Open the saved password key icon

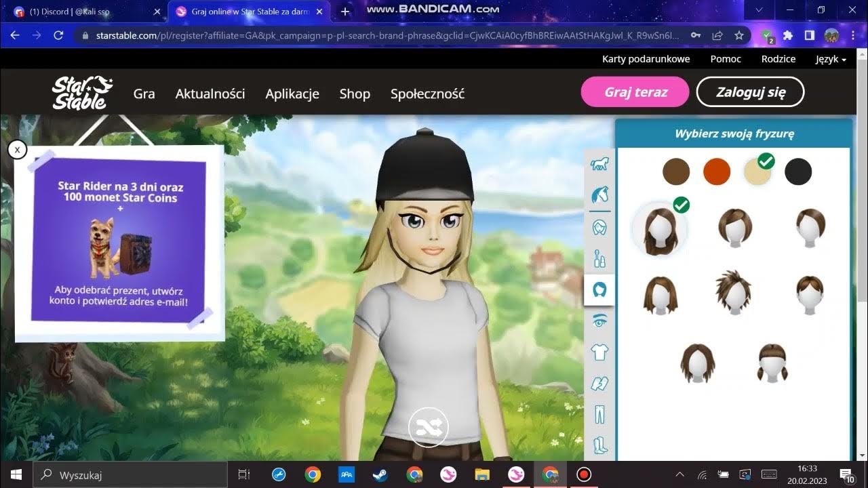696,35
